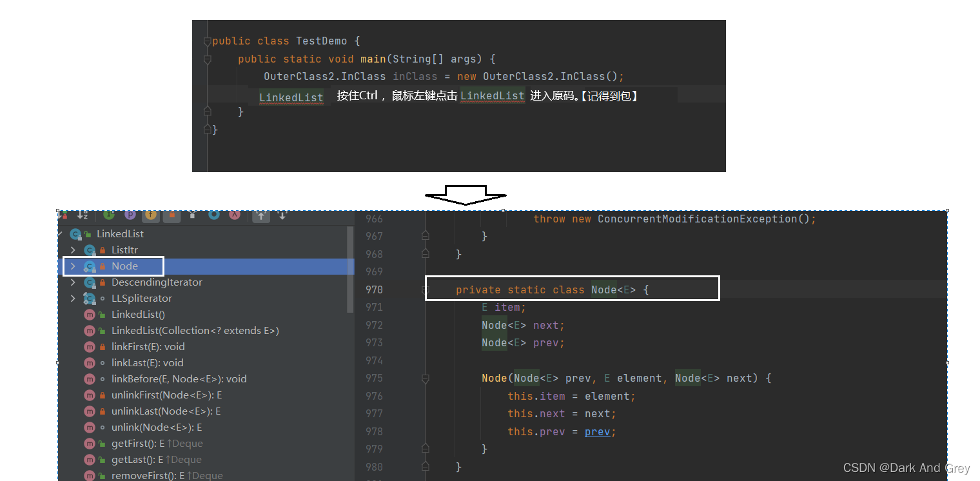Click fold end marker at line 967
This screenshot has width=980, height=481.
[x=425, y=236]
